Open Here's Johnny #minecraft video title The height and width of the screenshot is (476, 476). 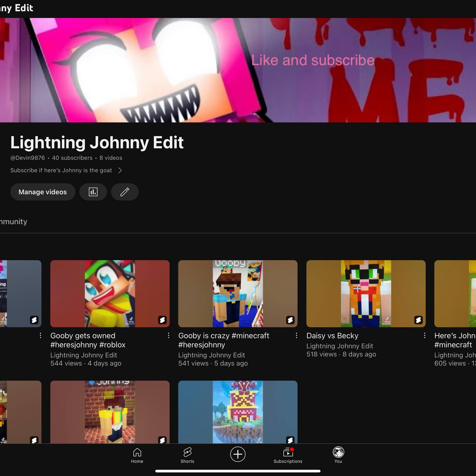455,340
